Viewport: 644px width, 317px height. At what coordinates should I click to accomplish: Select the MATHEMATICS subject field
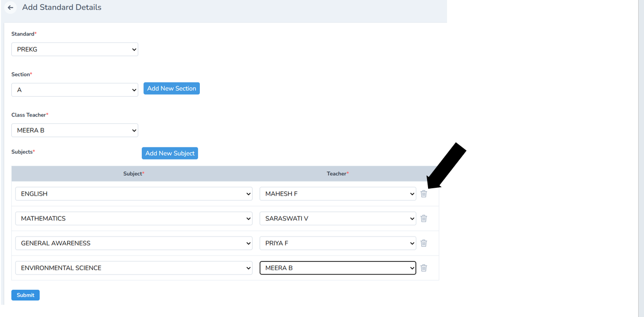(x=134, y=218)
